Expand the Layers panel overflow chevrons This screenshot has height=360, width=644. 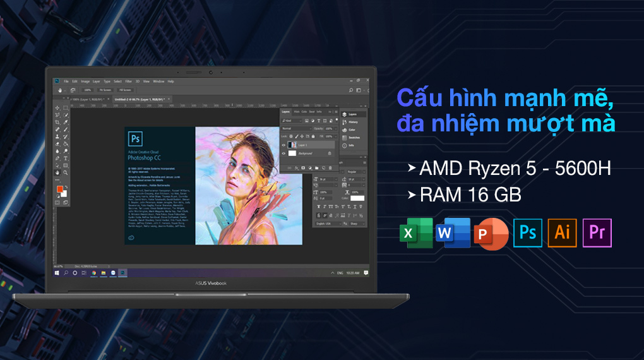(330, 112)
